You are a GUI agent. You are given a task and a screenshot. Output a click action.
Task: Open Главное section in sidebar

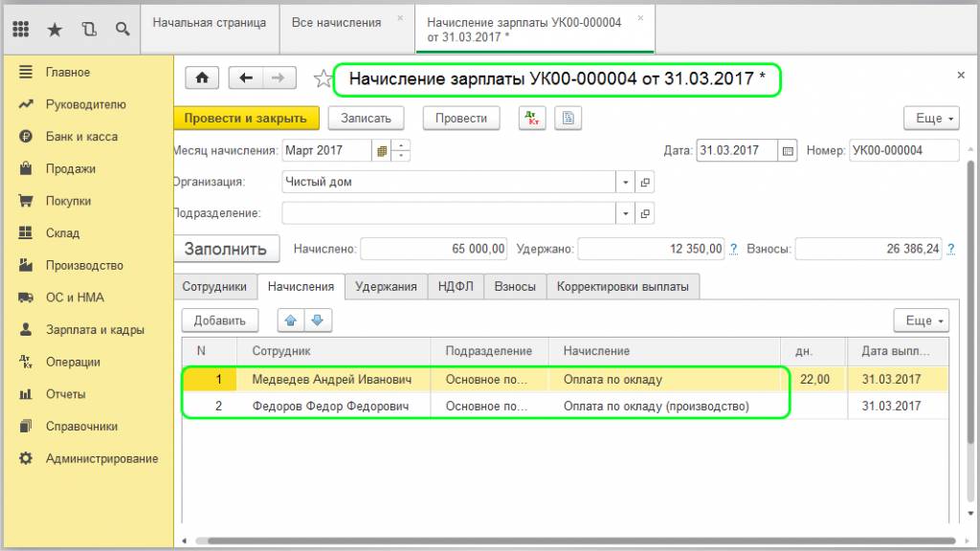68,73
